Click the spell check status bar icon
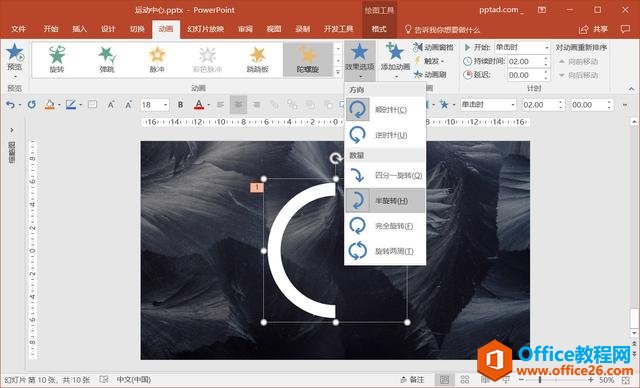The height and width of the screenshot is (388, 640). (104, 380)
